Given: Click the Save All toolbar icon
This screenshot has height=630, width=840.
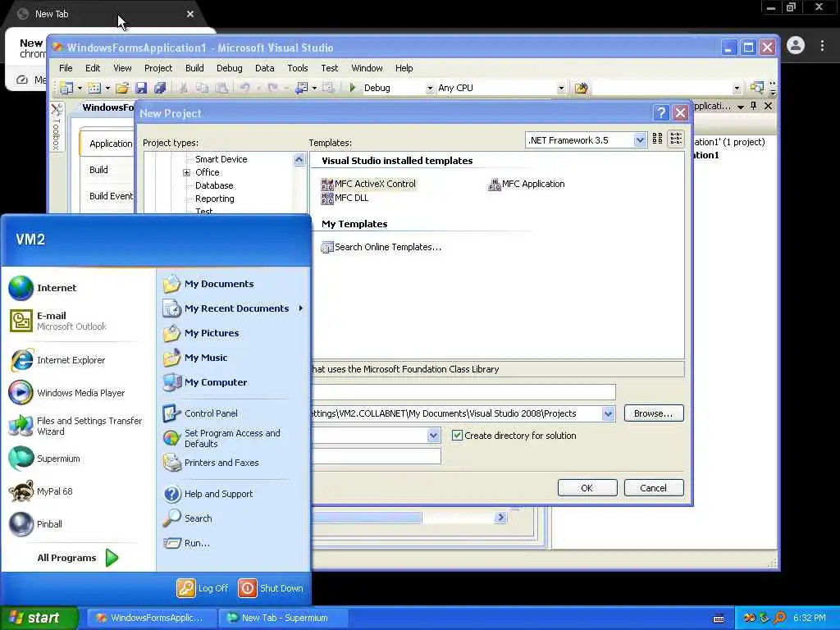Looking at the screenshot, I should tap(160, 88).
